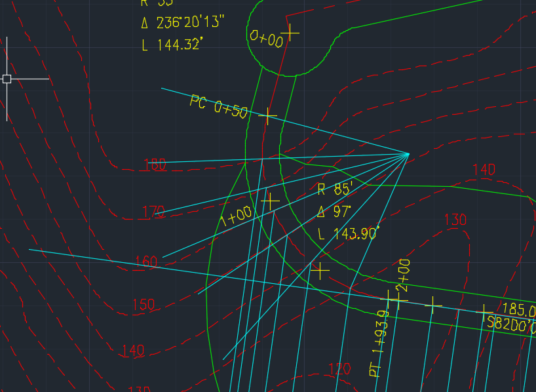Select the "R 85'" curve radius text
Viewport: 536px width, 392px height.
click(335, 189)
